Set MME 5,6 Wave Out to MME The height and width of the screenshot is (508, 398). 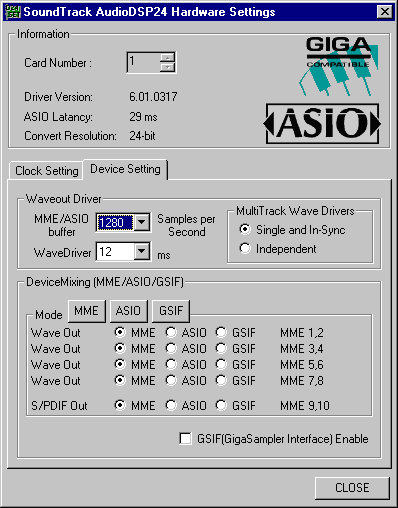click(x=120, y=364)
